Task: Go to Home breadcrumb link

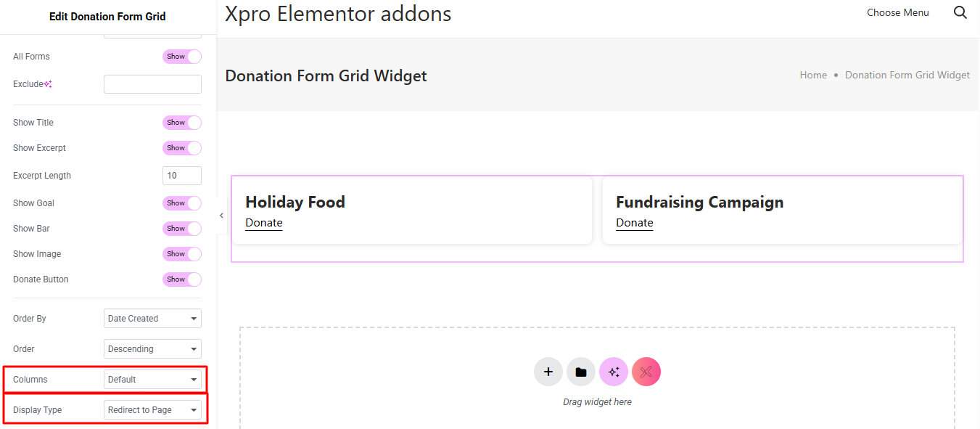Action: [813, 75]
